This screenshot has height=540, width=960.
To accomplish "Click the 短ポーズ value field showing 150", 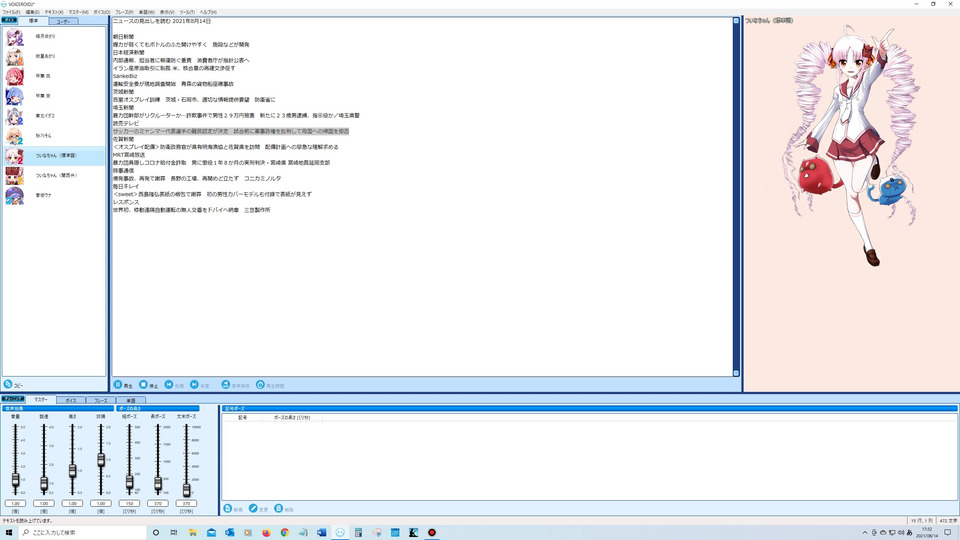I will tap(129, 503).
